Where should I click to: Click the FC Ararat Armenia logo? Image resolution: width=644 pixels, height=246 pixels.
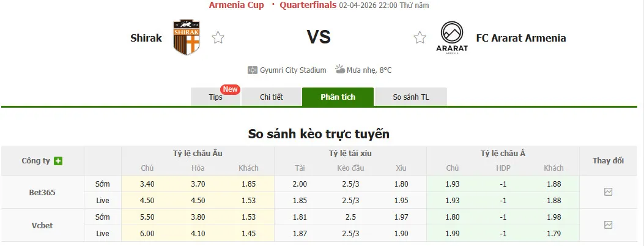451,38
